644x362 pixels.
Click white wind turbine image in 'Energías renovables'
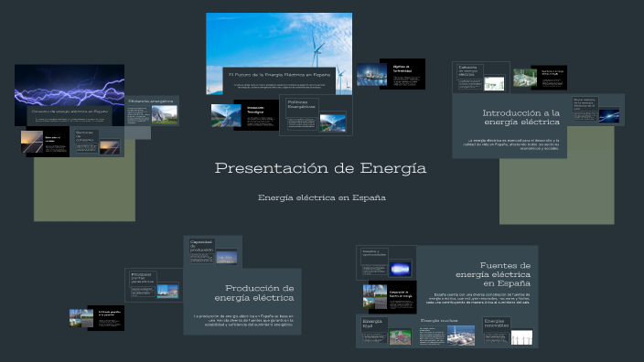(x=521, y=337)
